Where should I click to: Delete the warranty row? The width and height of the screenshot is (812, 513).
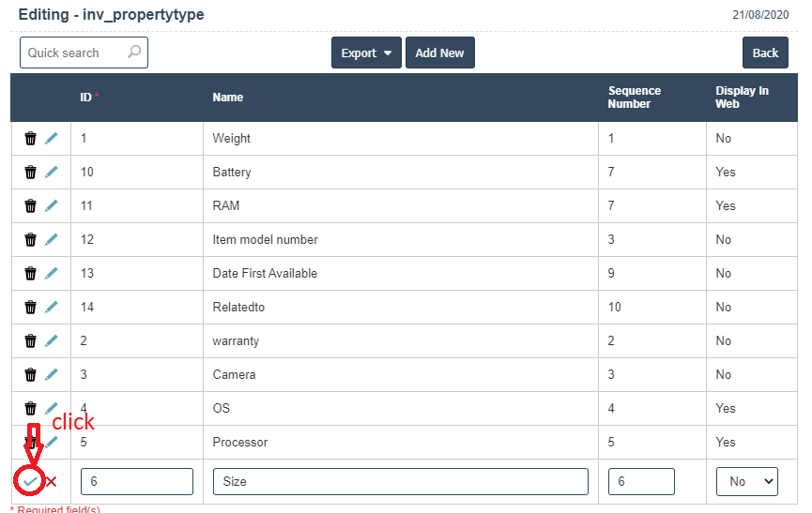(30, 341)
